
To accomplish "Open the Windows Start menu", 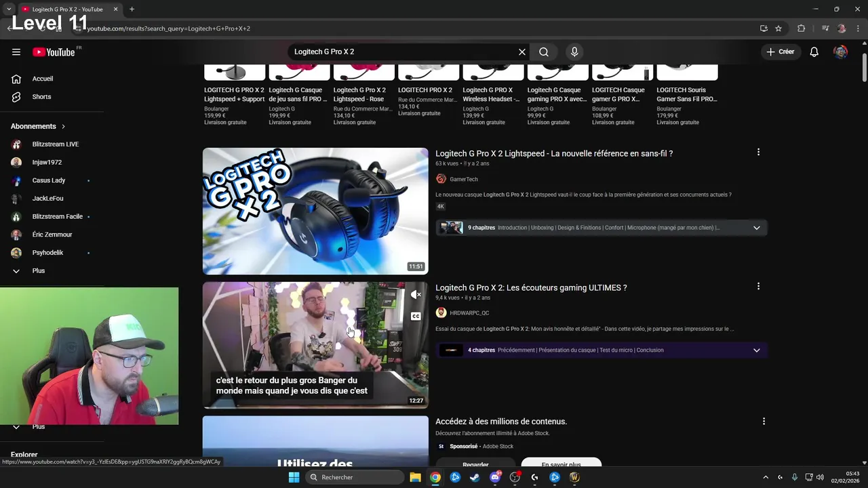I will [294, 477].
